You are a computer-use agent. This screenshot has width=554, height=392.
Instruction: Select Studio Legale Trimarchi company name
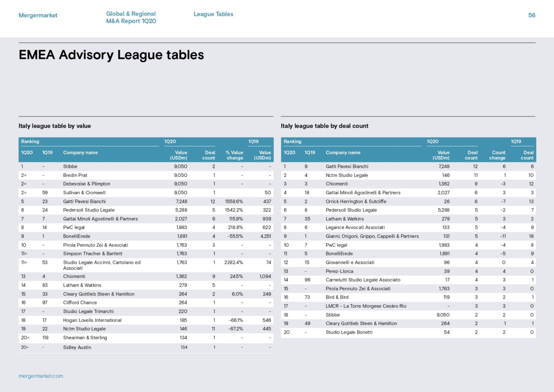pos(89,312)
